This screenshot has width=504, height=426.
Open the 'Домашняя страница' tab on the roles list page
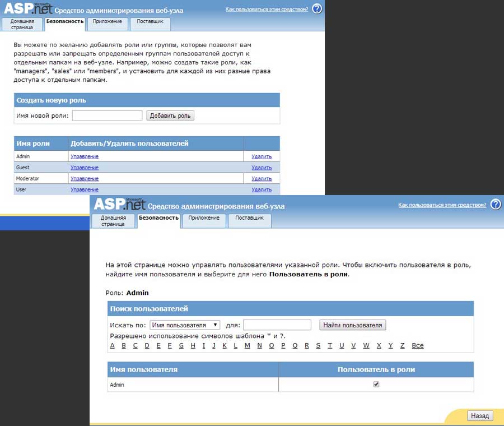pyautogui.click(x=22, y=24)
